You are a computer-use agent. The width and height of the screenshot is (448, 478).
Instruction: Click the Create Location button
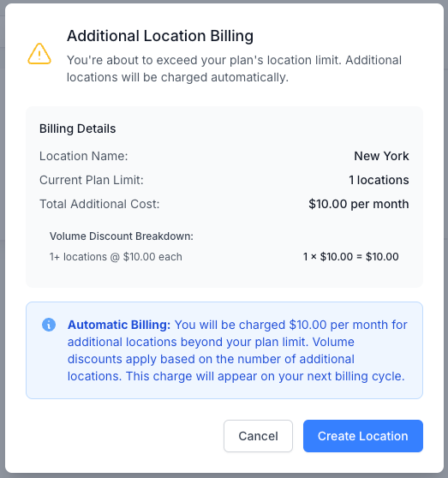[362, 436]
